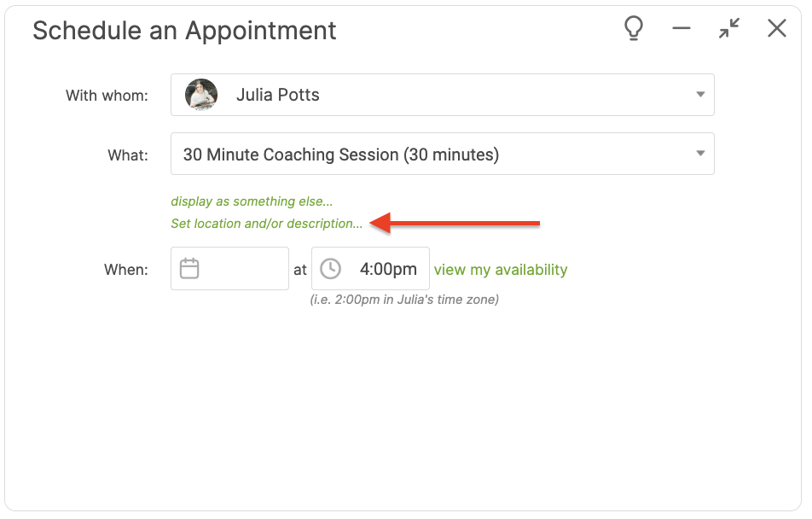This screenshot has width=812, height=519.
Task: Click the "What:" label
Action: point(127,155)
